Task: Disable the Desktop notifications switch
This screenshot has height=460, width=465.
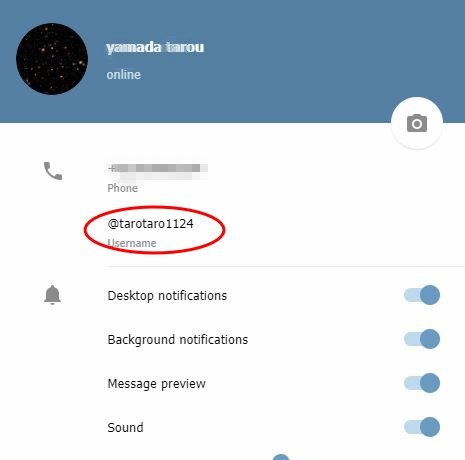Action: [x=422, y=295]
